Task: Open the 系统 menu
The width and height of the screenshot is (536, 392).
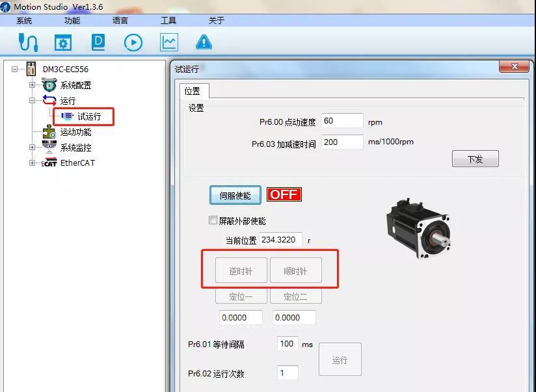Action: click(24, 21)
